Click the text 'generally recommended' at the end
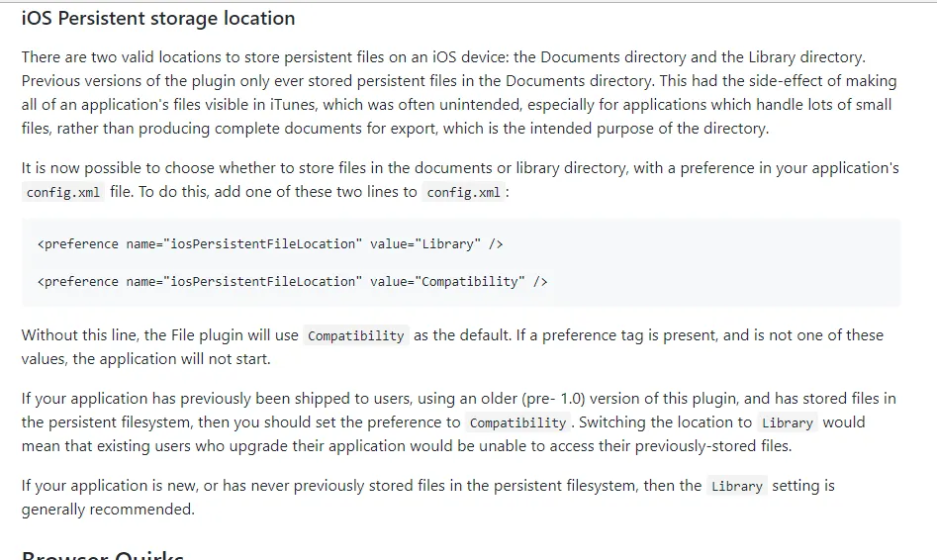This screenshot has height=560, width=937. [x=108, y=510]
